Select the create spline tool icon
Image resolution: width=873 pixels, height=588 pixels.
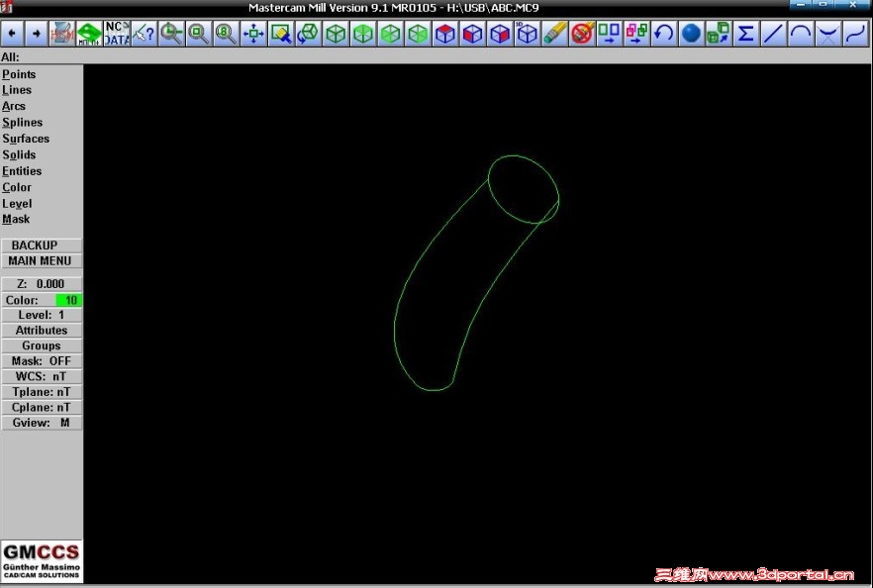click(855, 34)
